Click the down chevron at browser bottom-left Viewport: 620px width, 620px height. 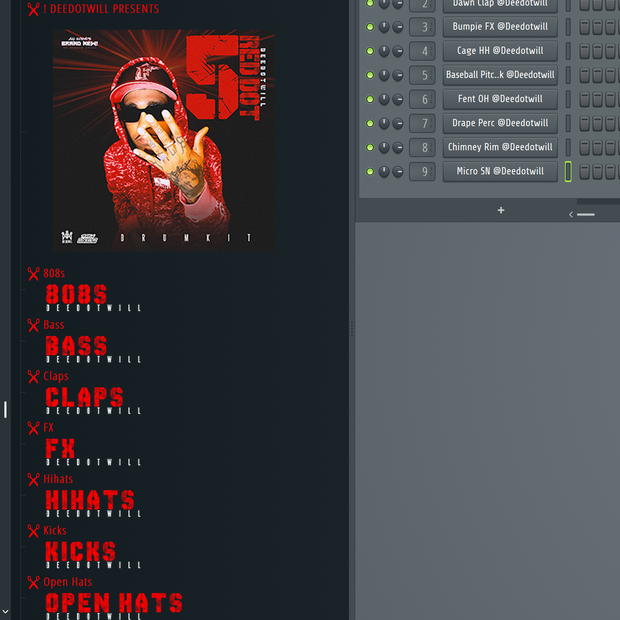tap(6, 611)
